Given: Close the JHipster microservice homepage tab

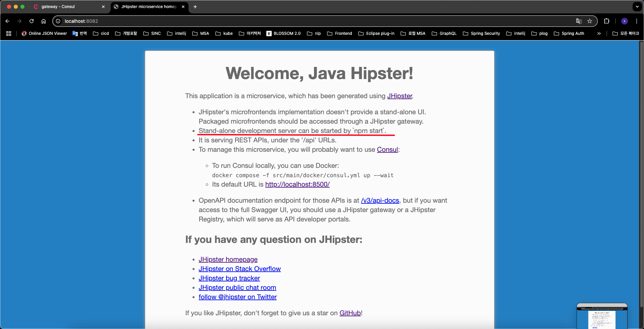Looking at the screenshot, I should (x=183, y=7).
